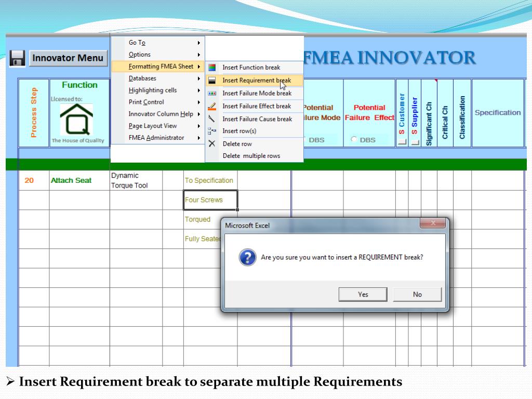The width and height of the screenshot is (532, 399).
Task: Expand the Databases submenu arrow
Action: [199, 78]
